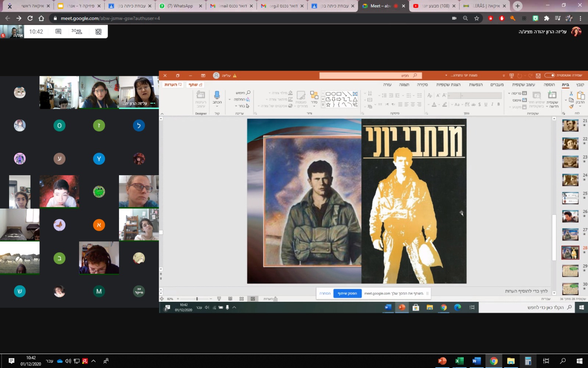Open the Transitions ribbon tab
The height and width of the screenshot is (368, 588).
[x=497, y=85]
